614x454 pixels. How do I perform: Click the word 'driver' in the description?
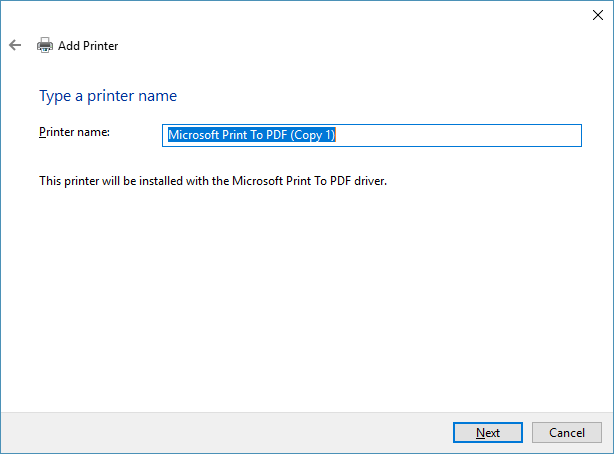[368, 181]
